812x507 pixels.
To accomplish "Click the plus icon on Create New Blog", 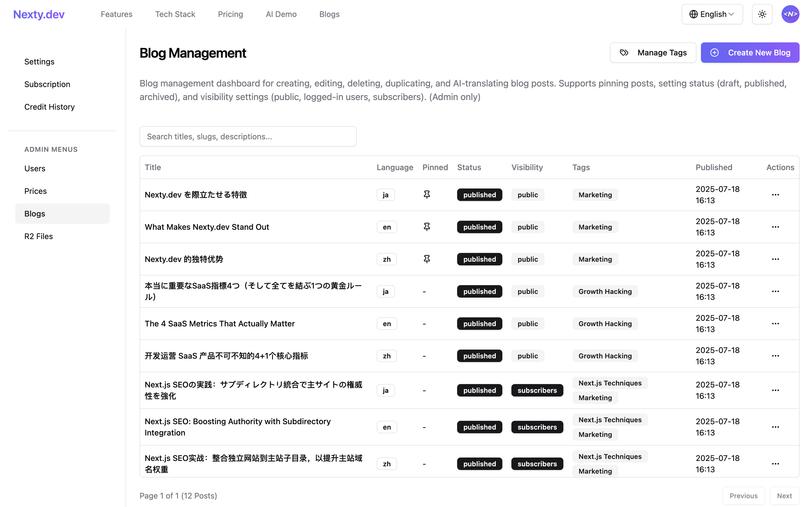I will (715, 53).
